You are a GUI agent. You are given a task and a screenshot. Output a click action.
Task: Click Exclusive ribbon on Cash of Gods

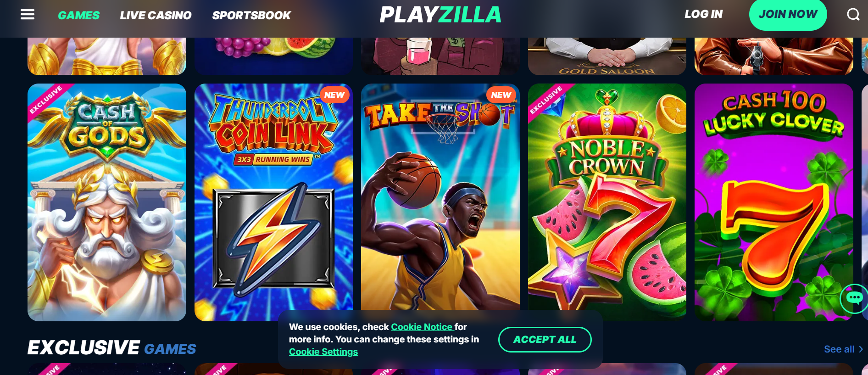[x=46, y=99]
